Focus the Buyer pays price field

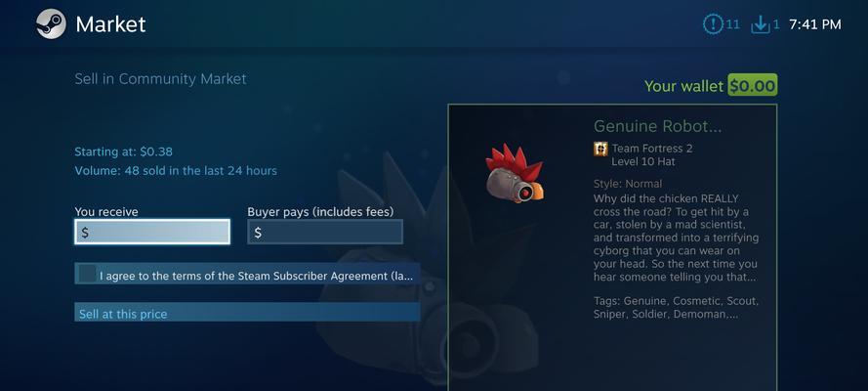click(325, 232)
